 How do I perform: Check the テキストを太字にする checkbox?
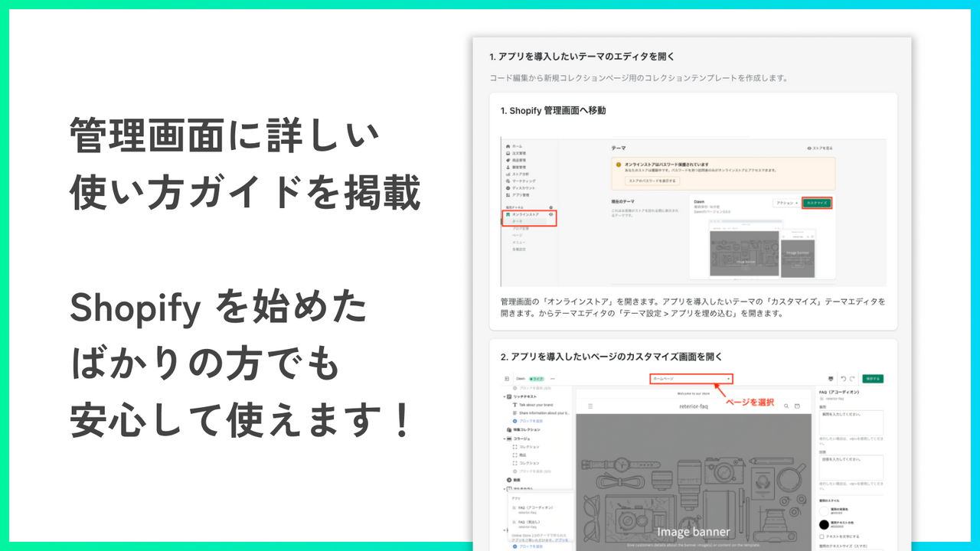[822, 535]
